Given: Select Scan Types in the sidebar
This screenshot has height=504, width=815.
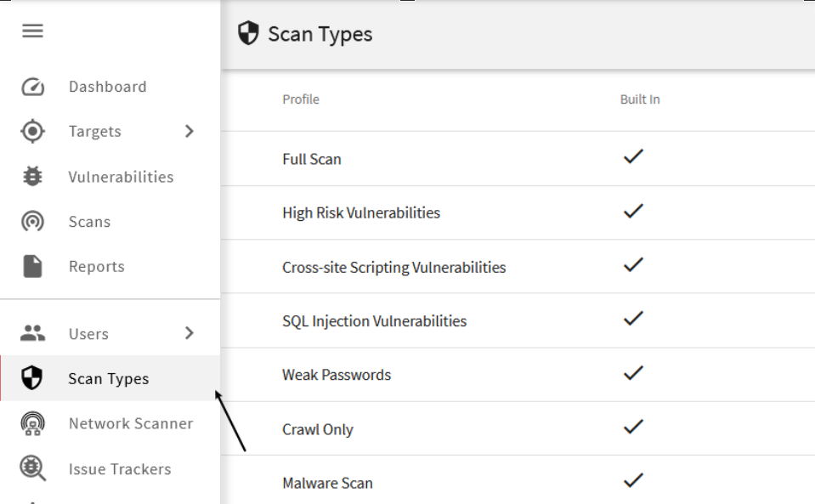Looking at the screenshot, I should [109, 379].
